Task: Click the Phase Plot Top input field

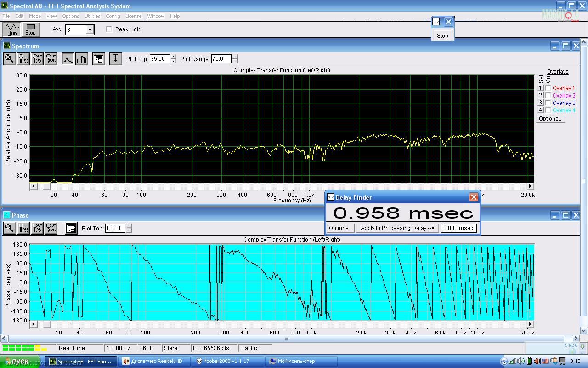Action: tap(115, 228)
